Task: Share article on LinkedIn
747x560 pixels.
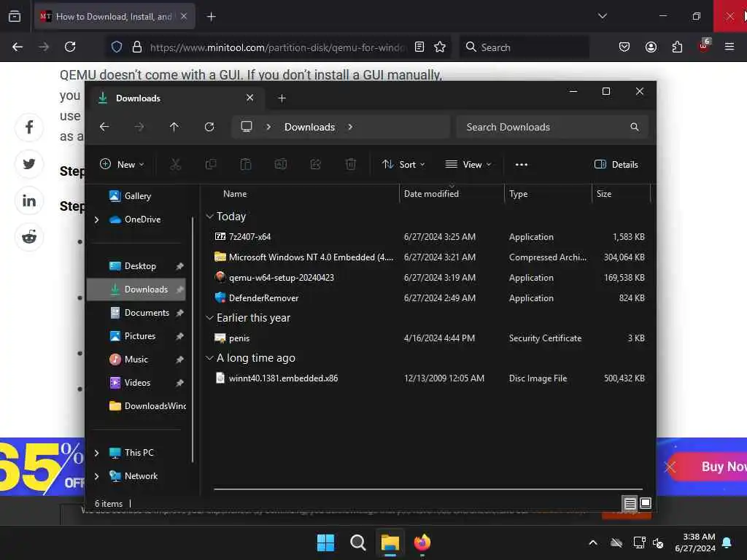Action: click(x=29, y=201)
